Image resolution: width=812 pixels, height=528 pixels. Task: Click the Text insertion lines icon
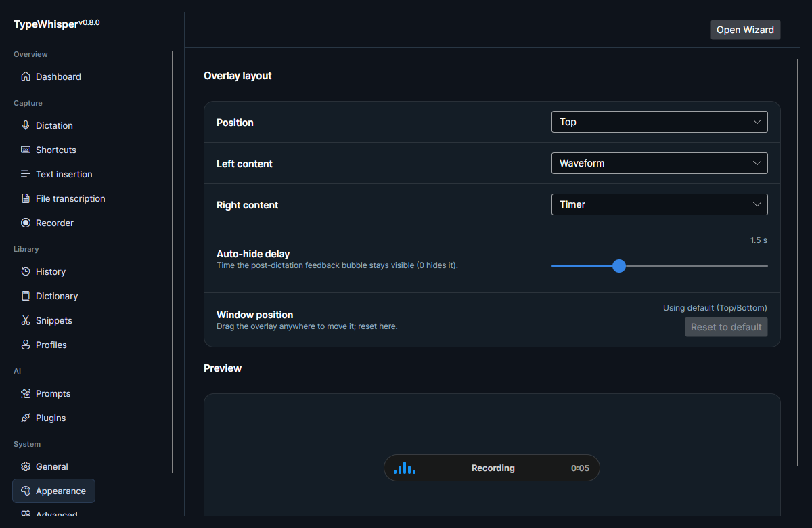pos(26,174)
